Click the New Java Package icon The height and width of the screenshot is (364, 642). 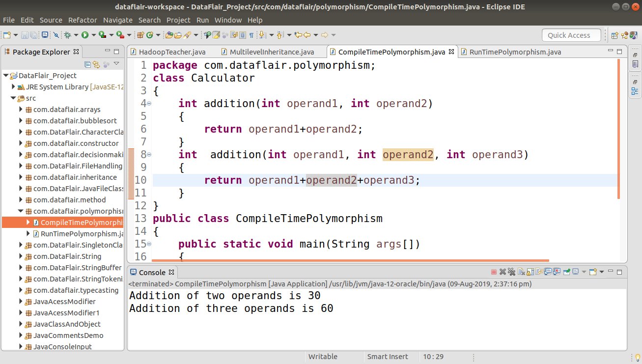pos(140,35)
